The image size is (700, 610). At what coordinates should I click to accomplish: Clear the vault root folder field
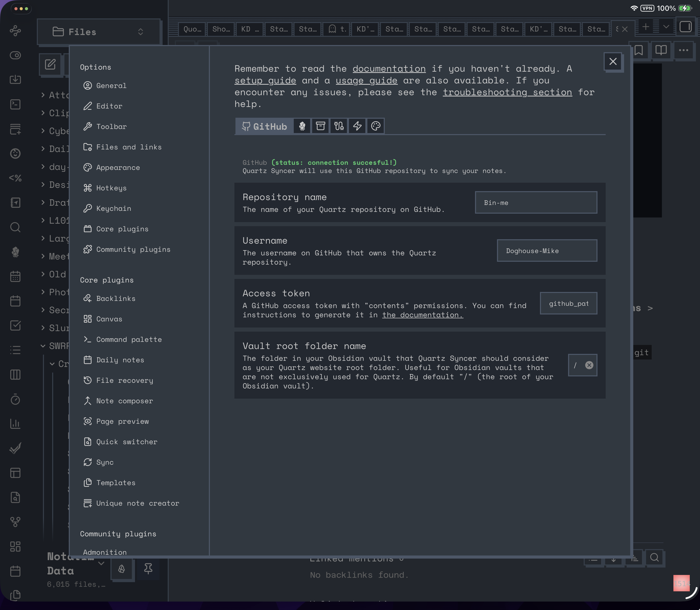pos(589,365)
